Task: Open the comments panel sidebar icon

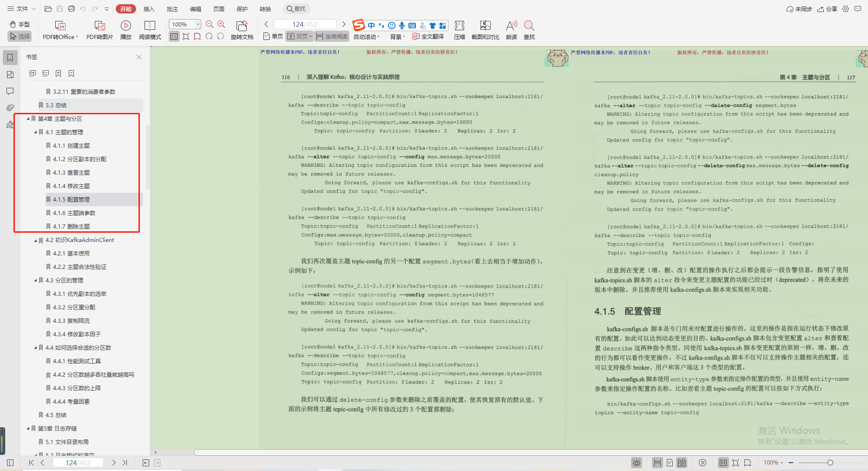Action: tap(10, 91)
